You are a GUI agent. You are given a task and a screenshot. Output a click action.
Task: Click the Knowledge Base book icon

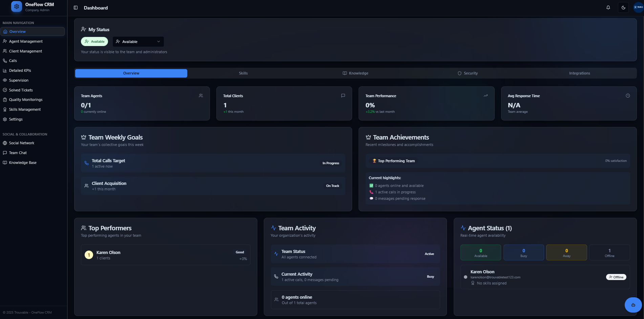5,163
